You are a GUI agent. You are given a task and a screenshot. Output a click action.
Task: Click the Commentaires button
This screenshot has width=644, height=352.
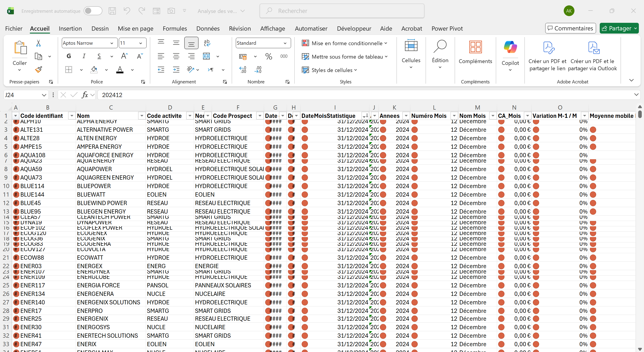570,28
